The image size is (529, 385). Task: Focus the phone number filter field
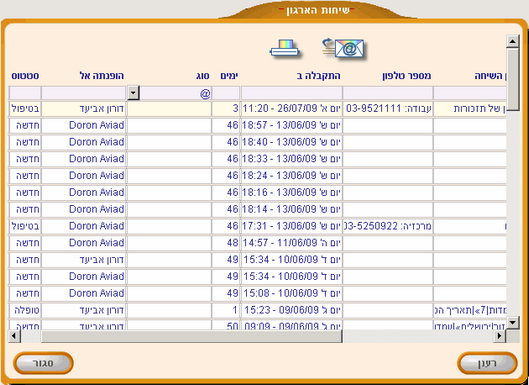(388, 93)
